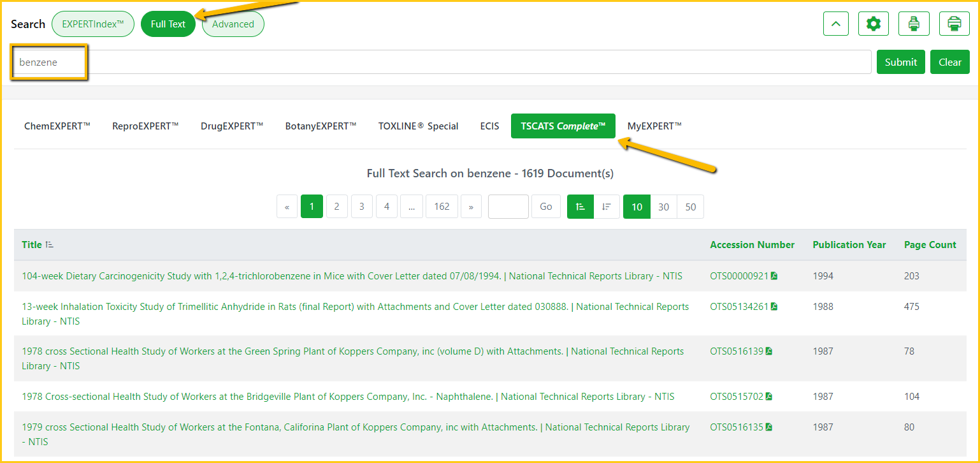Click the sort icon beside the Title header
The height and width of the screenshot is (463, 980).
point(50,245)
